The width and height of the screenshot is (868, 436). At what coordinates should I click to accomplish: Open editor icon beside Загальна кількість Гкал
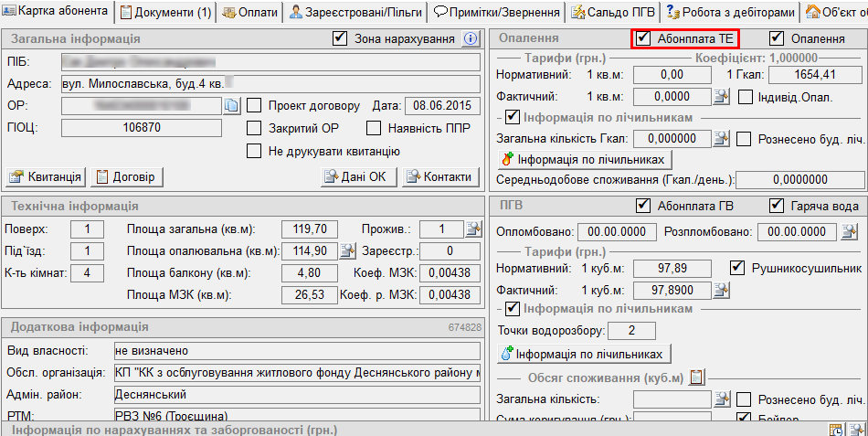[x=722, y=139]
